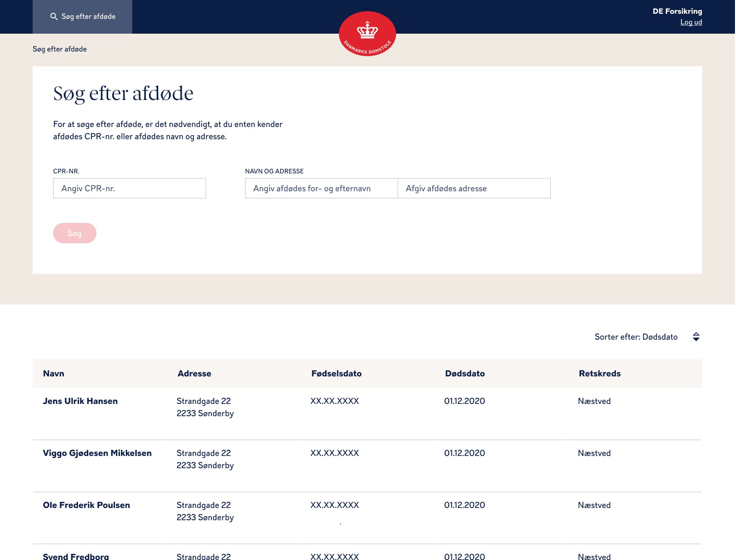Click the 'Retskreds' column header
Image resolution: width=736 pixels, height=560 pixels.
[x=599, y=373]
